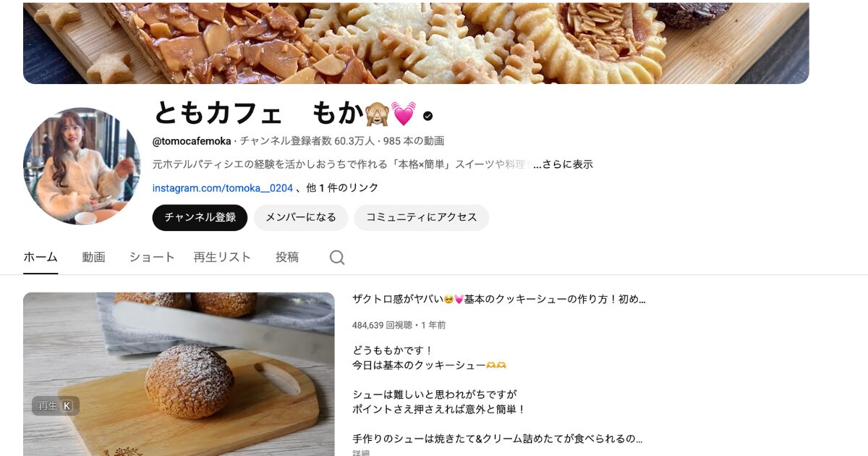This screenshot has height=456, width=868.
Task: Click the メンバーになる join button
Action: point(301,217)
